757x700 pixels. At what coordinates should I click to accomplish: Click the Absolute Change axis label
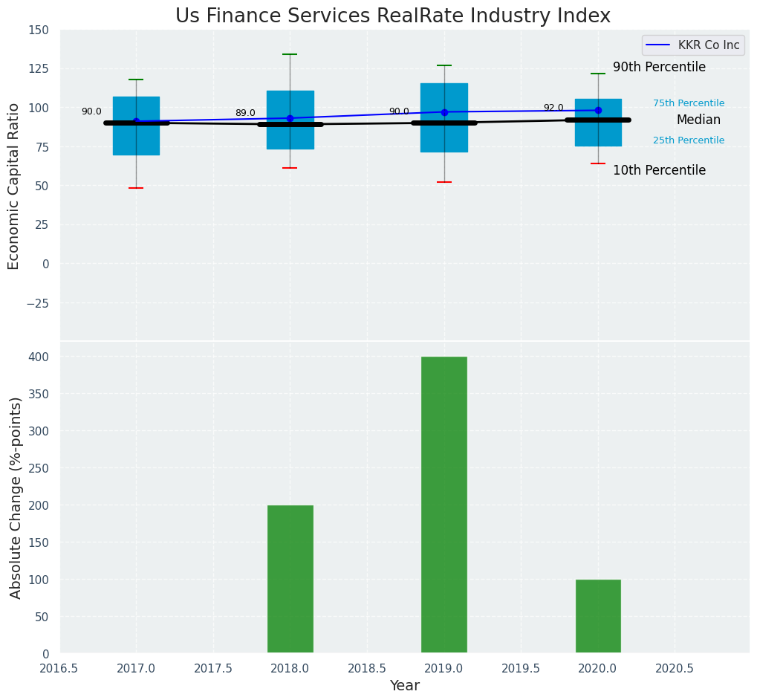[x=16, y=497]
